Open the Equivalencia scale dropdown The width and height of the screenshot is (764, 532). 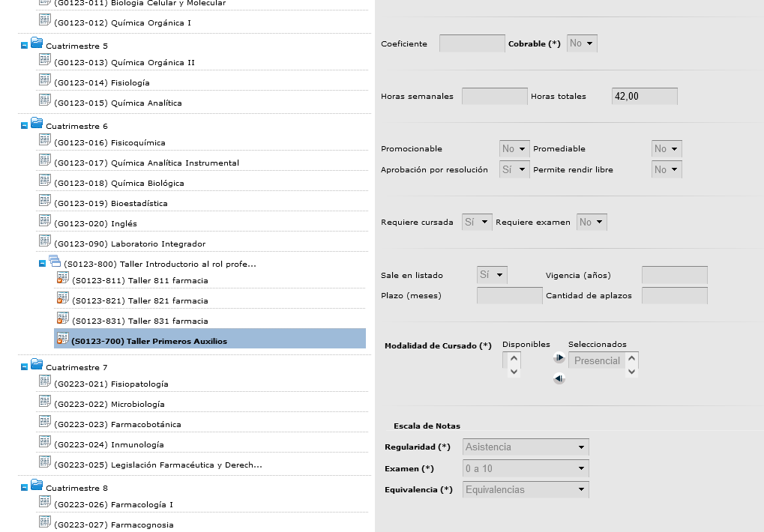coord(526,489)
